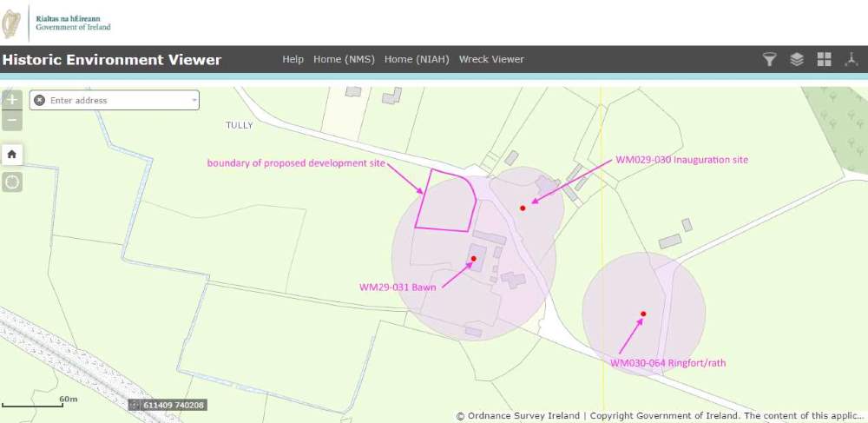Click in the Enter address search field
868x423 pixels.
(117, 100)
